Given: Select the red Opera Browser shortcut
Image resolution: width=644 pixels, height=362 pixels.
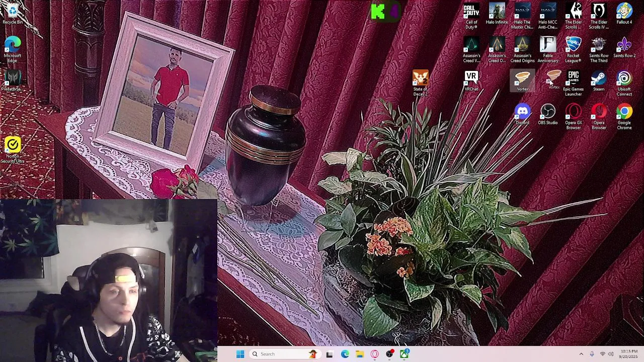Looking at the screenshot, I should point(599,117).
